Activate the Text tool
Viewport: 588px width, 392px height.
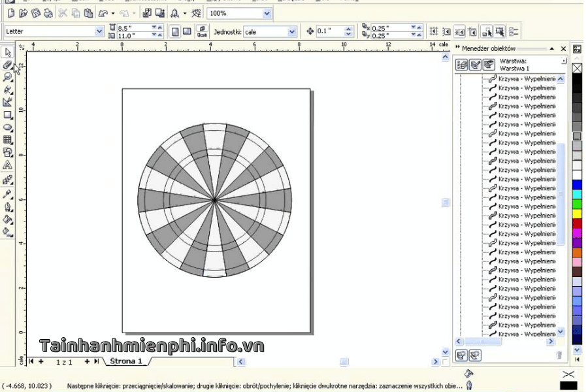click(x=8, y=165)
